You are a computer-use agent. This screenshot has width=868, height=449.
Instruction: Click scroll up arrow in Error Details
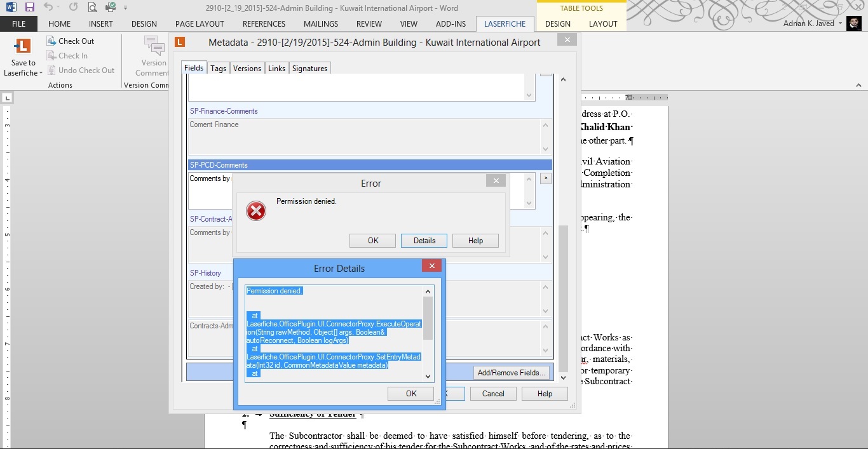coord(428,292)
